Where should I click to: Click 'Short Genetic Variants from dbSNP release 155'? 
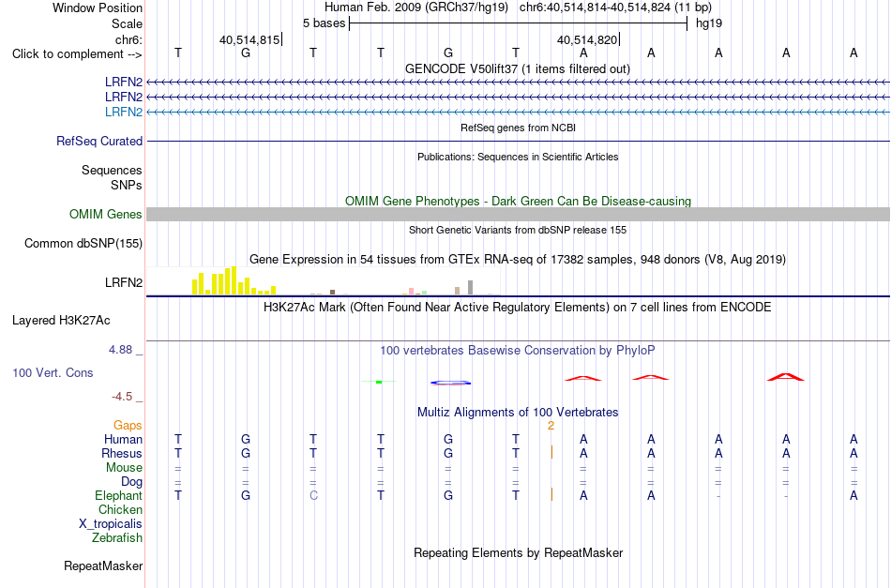(518, 230)
